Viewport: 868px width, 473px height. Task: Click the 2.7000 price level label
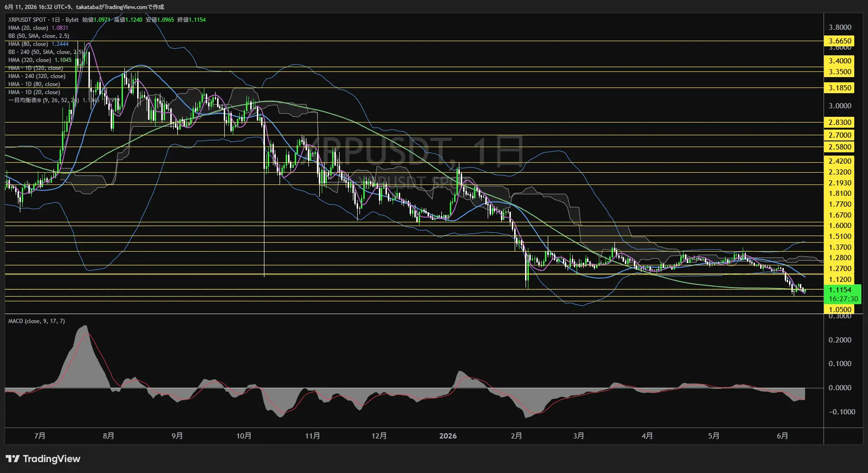pyautogui.click(x=840, y=135)
